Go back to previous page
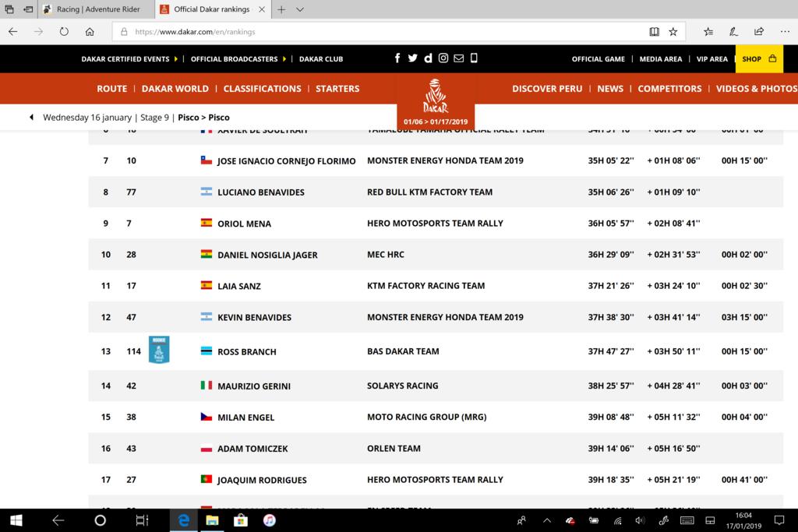The width and height of the screenshot is (798, 532). pyautogui.click(x=12, y=31)
